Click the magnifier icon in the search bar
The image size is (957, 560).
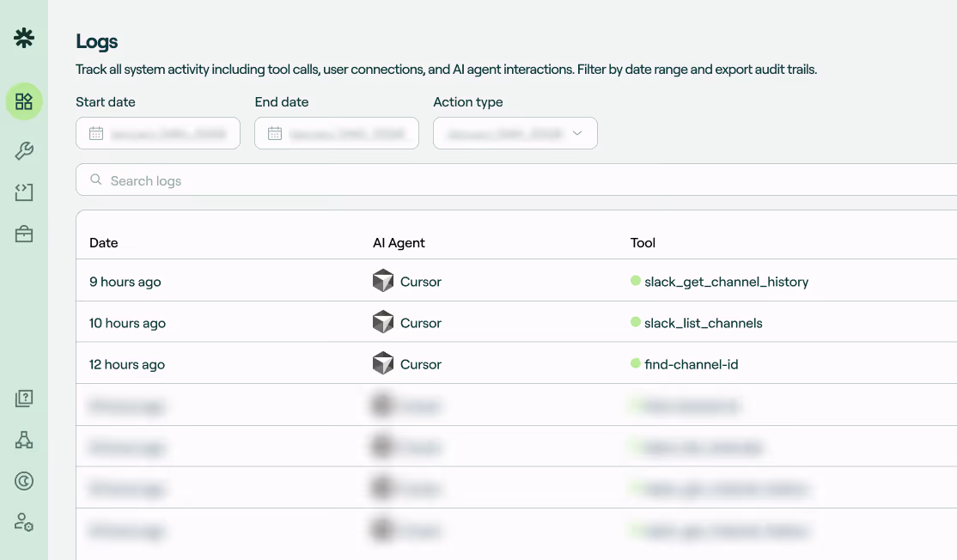coord(95,180)
